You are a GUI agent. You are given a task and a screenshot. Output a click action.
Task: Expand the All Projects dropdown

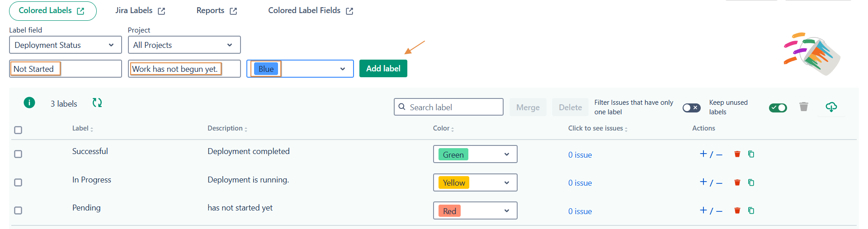(x=184, y=45)
